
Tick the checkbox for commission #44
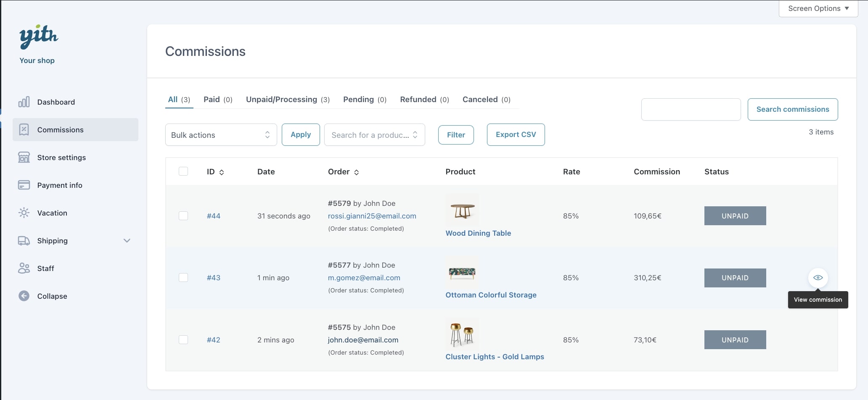[x=183, y=216]
